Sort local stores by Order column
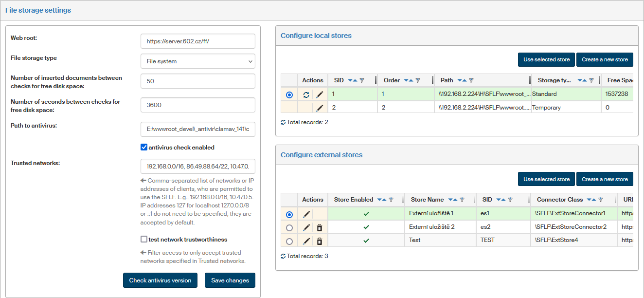Image resolution: width=644 pixels, height=298 pixels. [x=408, y=80]
